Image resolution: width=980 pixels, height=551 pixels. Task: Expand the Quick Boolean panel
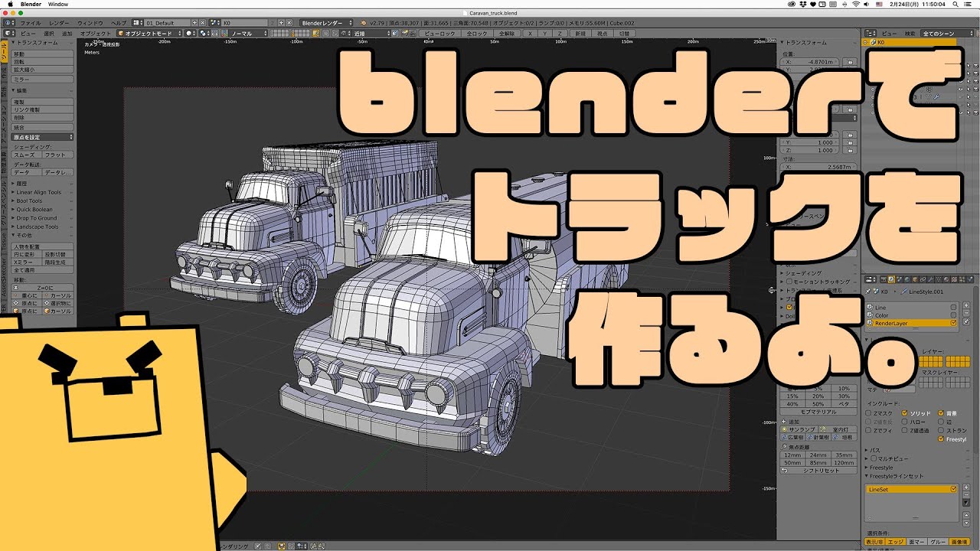click(x=34, y=209)
